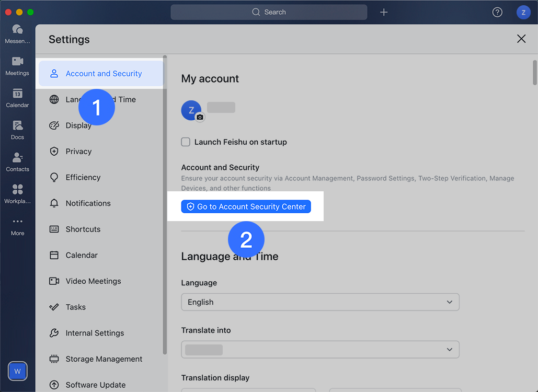Screen dimensions: 538x392
Task: Open Help via the question mark icon
Action: (497, 11)
